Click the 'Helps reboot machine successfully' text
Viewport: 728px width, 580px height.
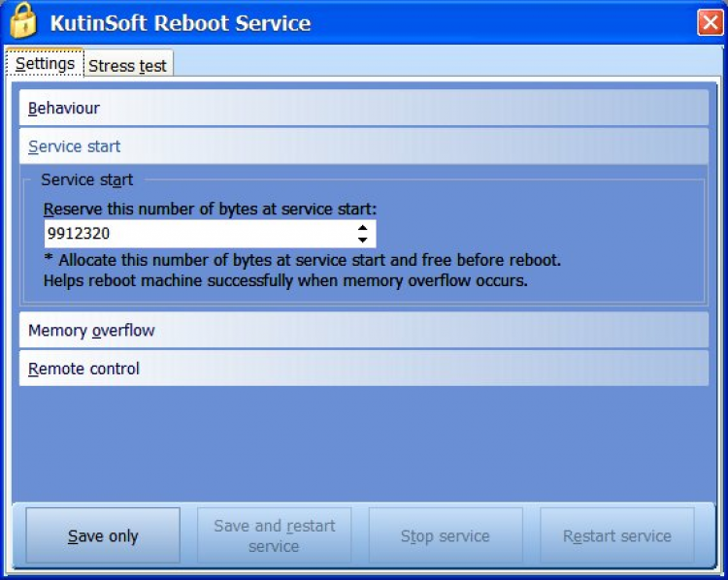coord(285,280)
